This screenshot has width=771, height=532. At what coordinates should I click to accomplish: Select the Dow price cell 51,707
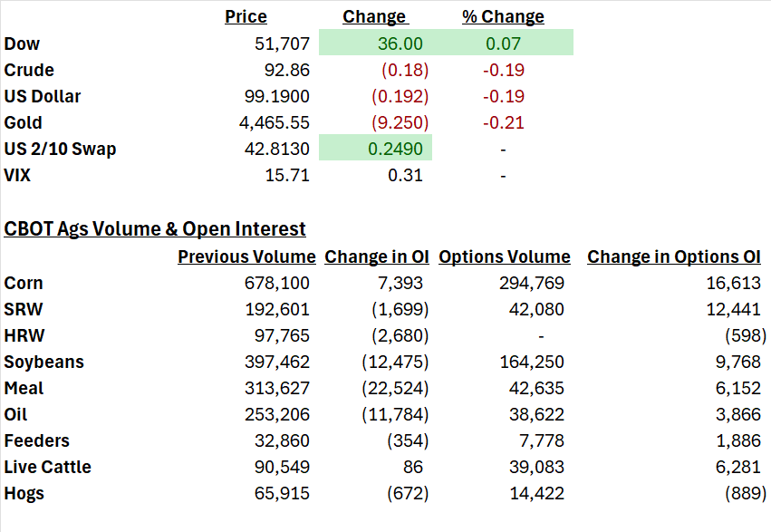pos(283,44)
